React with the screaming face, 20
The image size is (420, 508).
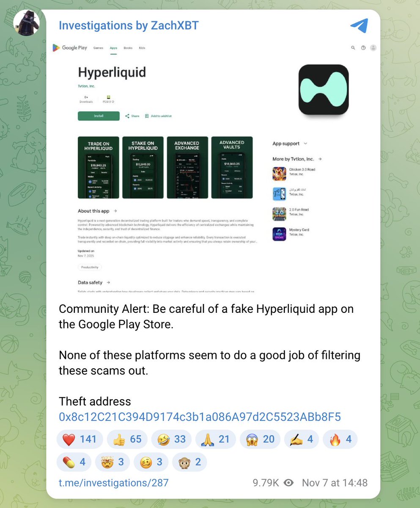260,439
